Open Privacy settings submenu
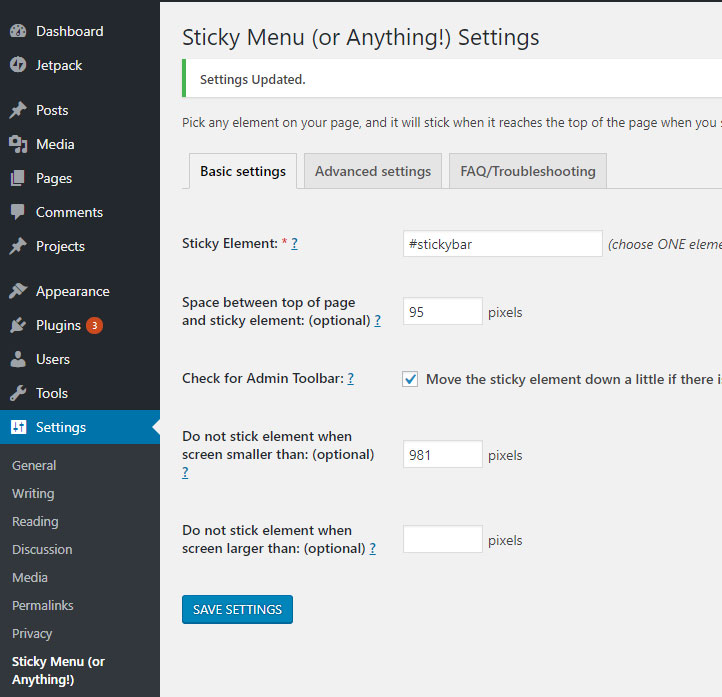 32,633
